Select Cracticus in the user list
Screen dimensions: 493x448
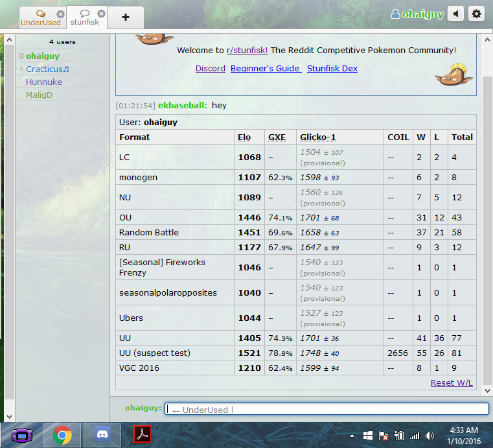[x=63, y=69]
